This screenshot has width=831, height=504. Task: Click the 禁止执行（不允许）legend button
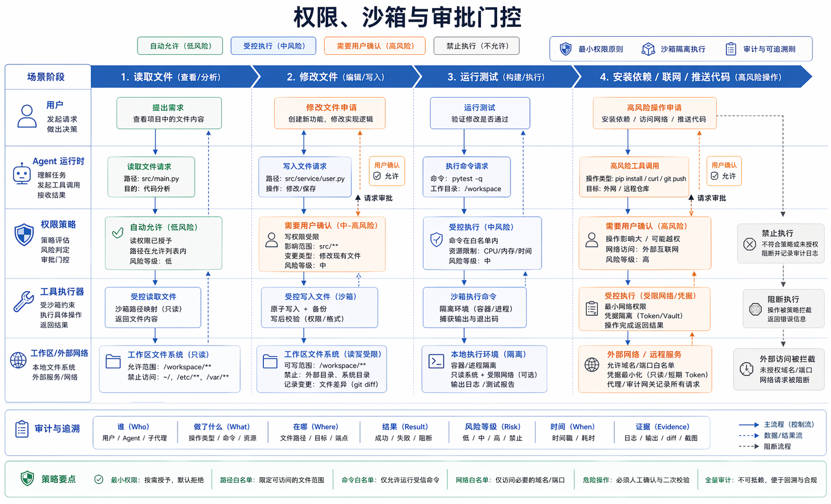tap(476, 46)
